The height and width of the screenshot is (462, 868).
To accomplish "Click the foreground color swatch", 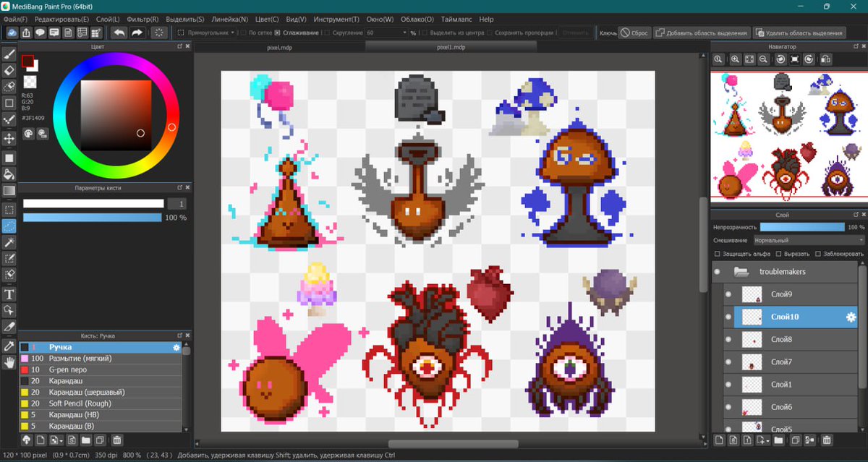I will tap(27, 61).
